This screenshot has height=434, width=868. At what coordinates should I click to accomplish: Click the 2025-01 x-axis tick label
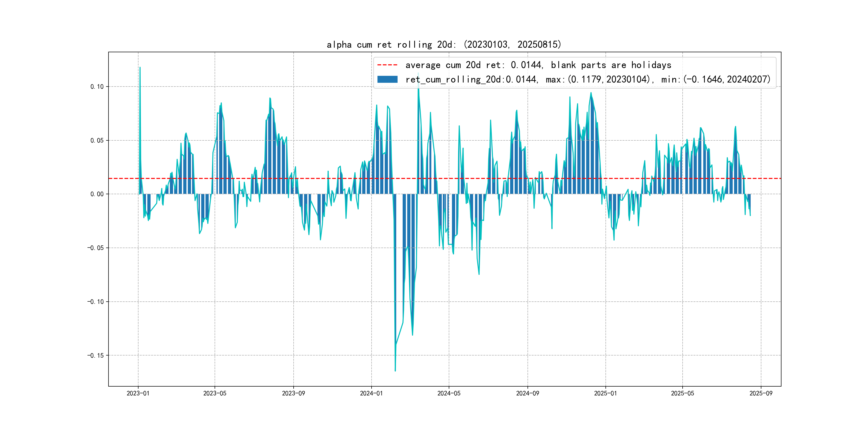605,393
